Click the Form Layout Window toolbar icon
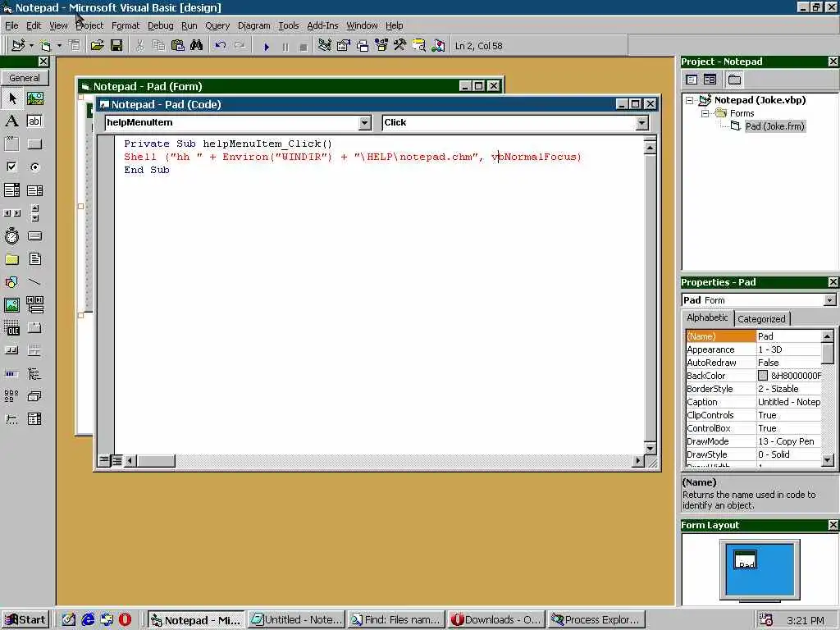The height and width of the screenshot is (630, 840). pyautogui.click(x=363, y=46)
